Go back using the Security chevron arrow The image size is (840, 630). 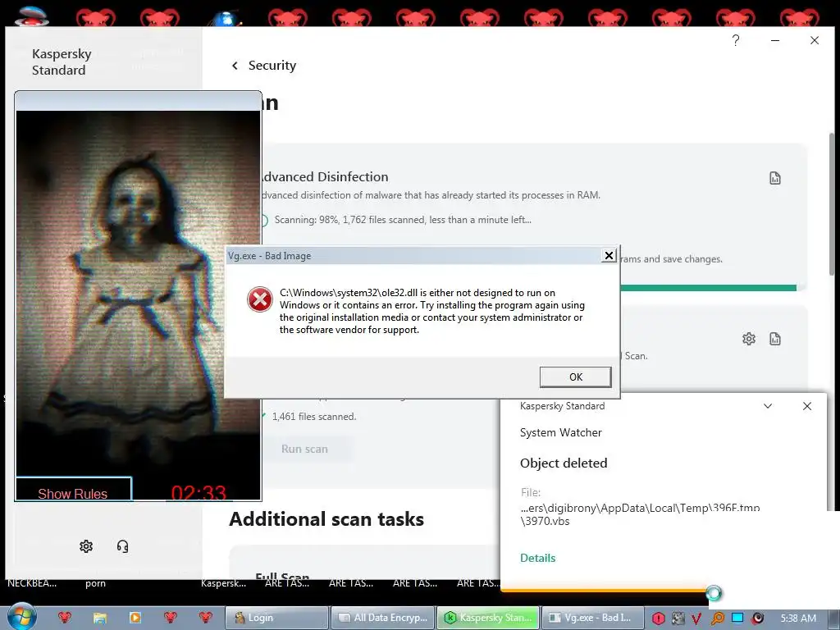pyautogui.click(x=235, y=66)
